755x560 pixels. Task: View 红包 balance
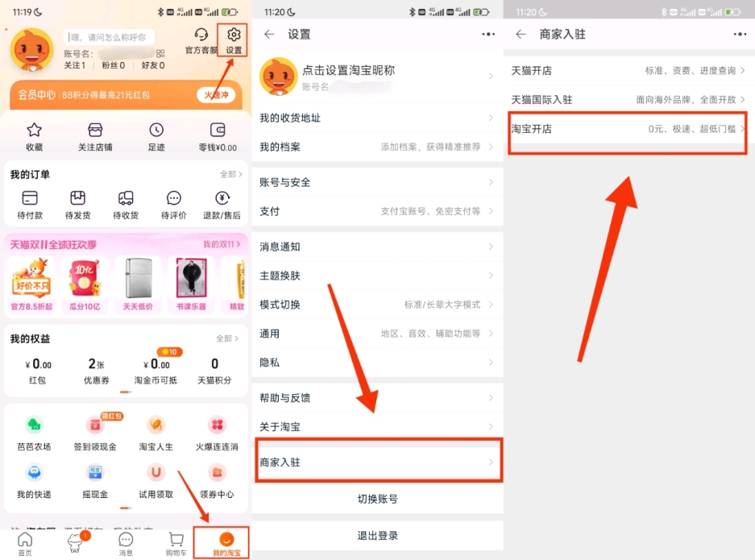click(x=37, y=371)
